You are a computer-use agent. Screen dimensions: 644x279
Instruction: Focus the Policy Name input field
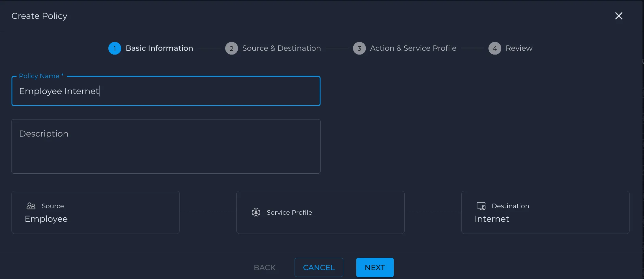[166, 91]
